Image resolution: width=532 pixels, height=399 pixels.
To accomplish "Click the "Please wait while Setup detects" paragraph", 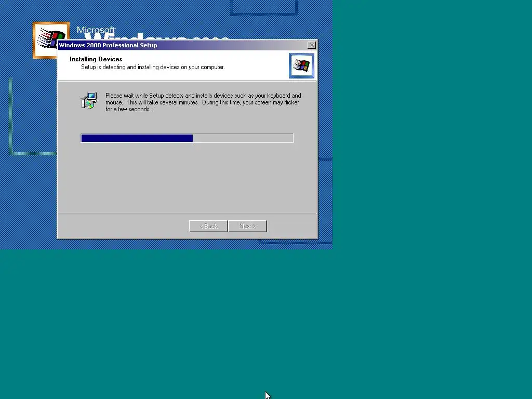I will coord(203,102).
